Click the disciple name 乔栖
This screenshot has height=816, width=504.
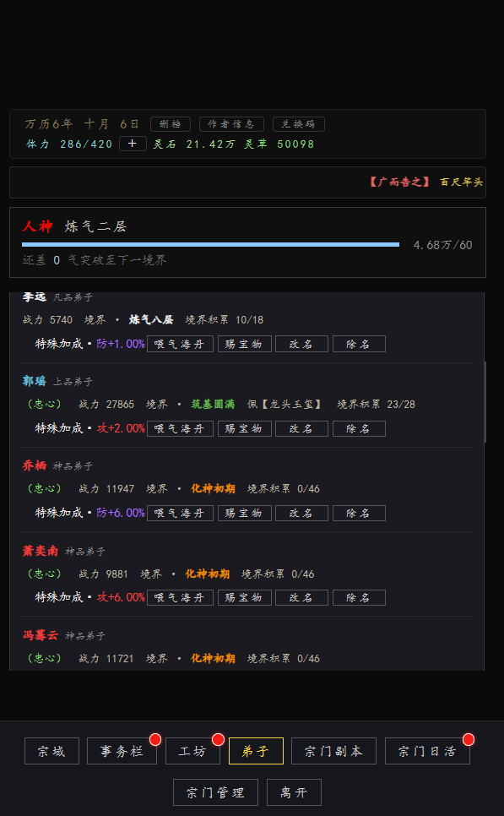point(35,465)
